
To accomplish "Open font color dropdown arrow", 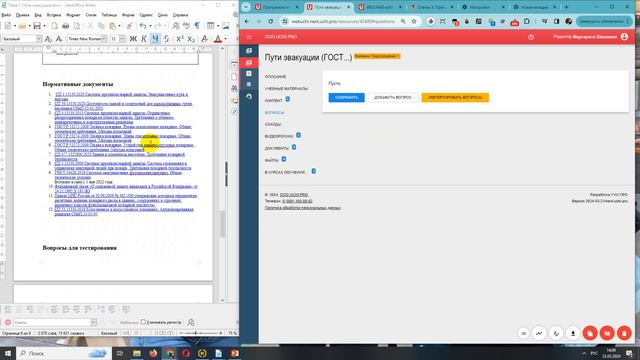I will [226, 39].
